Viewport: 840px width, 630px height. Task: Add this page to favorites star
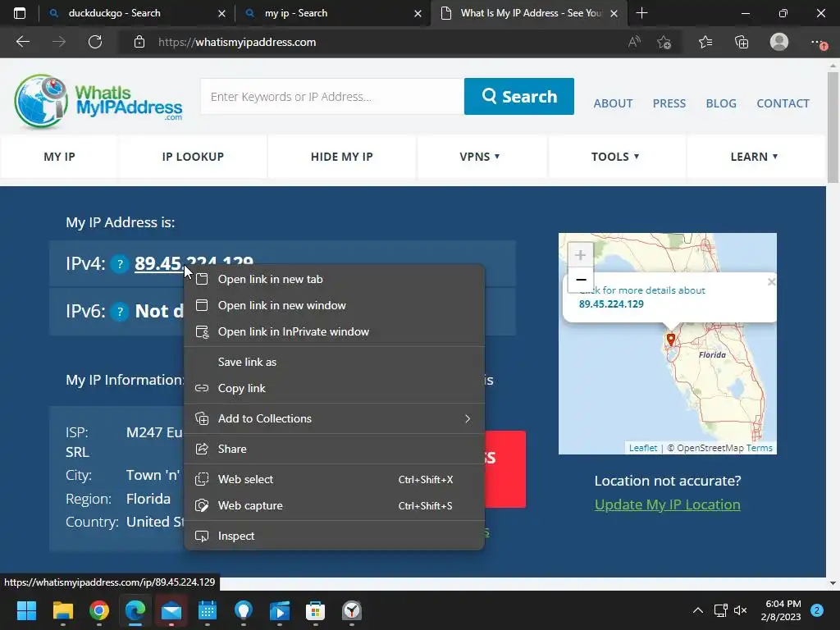pos(664,42)
